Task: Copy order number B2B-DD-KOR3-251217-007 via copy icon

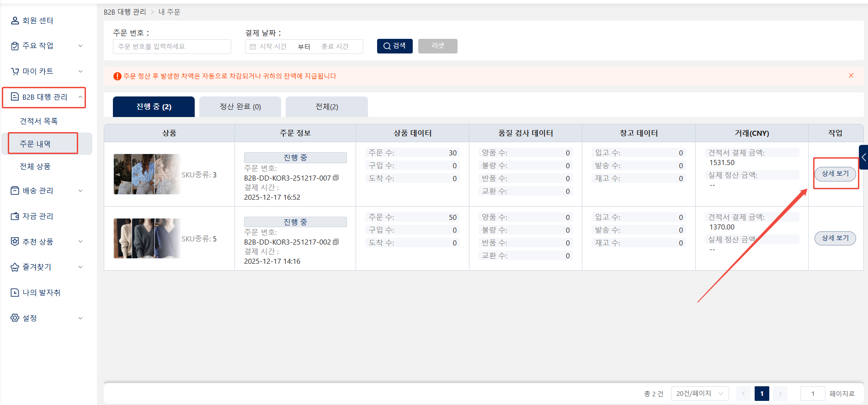Action: [336, 178]
